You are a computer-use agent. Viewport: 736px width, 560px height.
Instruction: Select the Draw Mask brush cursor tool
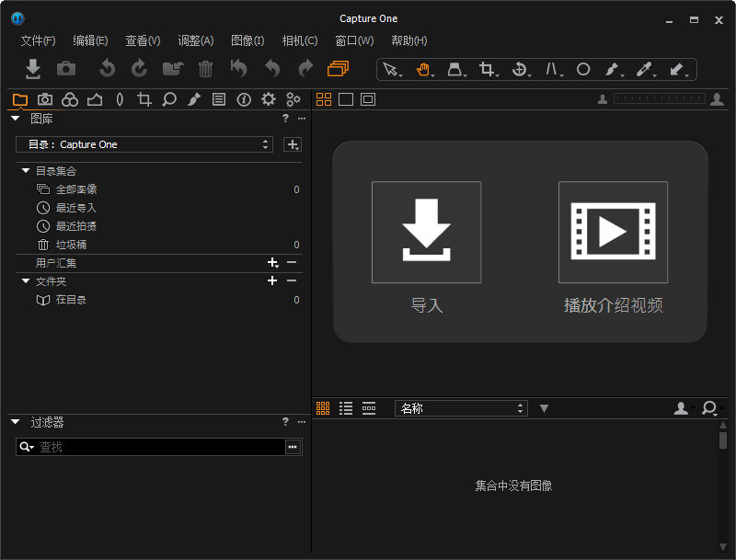point(614,69)
